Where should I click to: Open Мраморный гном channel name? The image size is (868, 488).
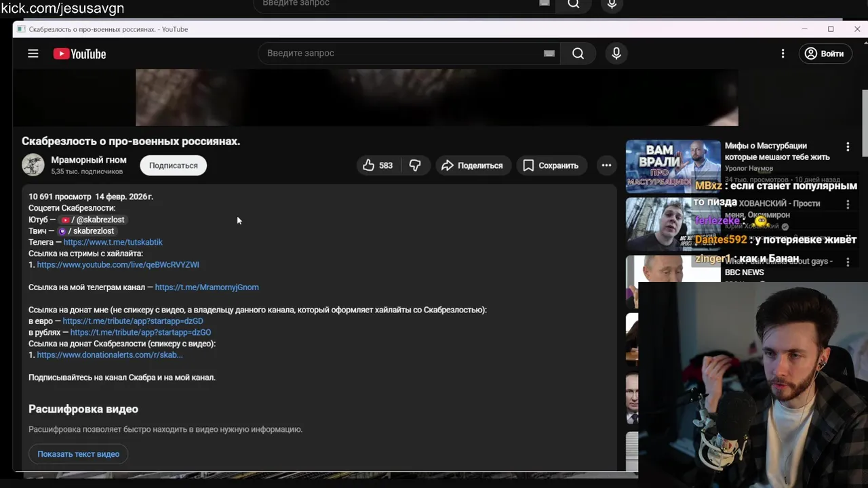pos(89,160)
